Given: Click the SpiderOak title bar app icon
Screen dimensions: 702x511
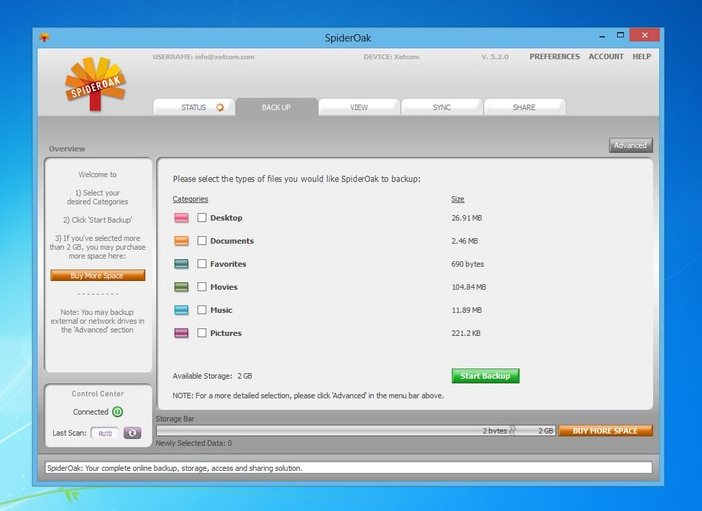Looking at the screenshot, I should coord(44,38).
